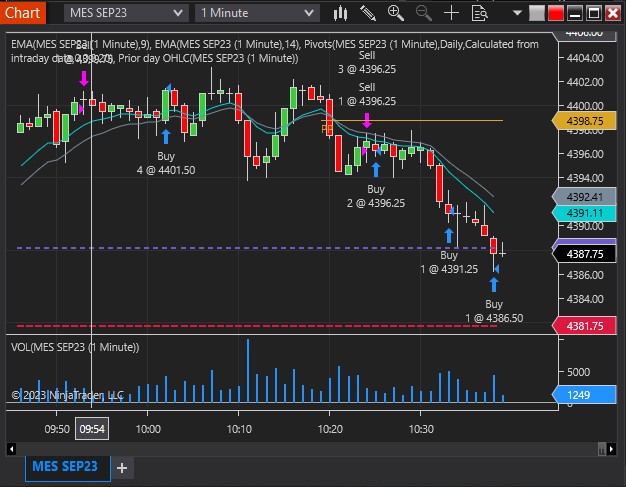The width and height of the screenshot is (626, 487).
Task: Select the drawing tools pencil icon
Action: 368,13
